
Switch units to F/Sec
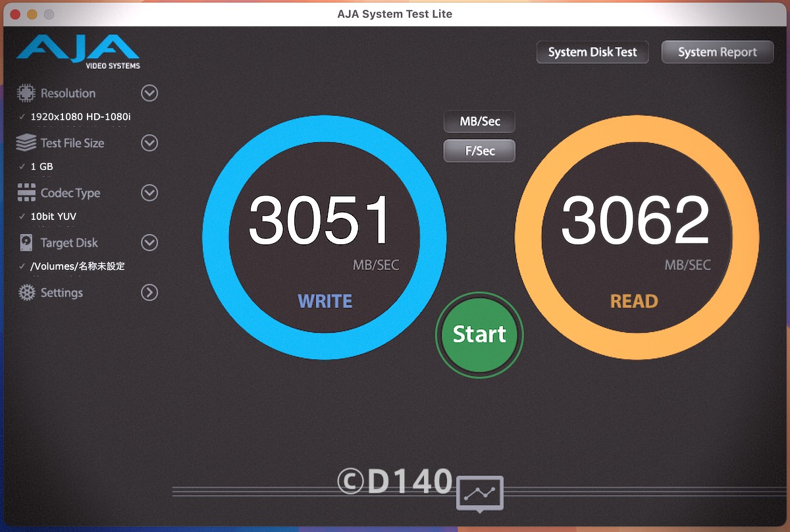point(479,151)
